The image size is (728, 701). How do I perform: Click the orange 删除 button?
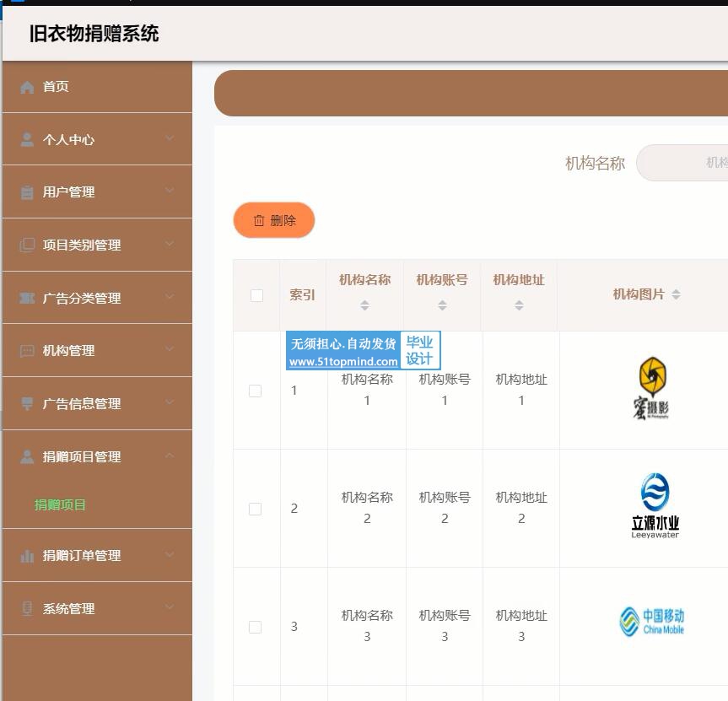tap(274, 220)
